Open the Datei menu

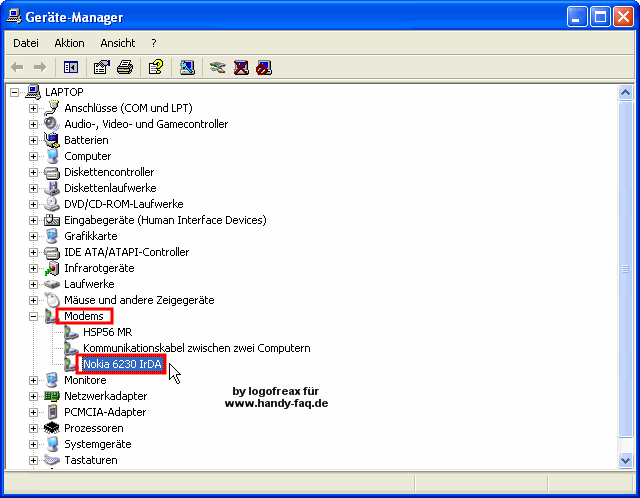(x=26, y=43)
